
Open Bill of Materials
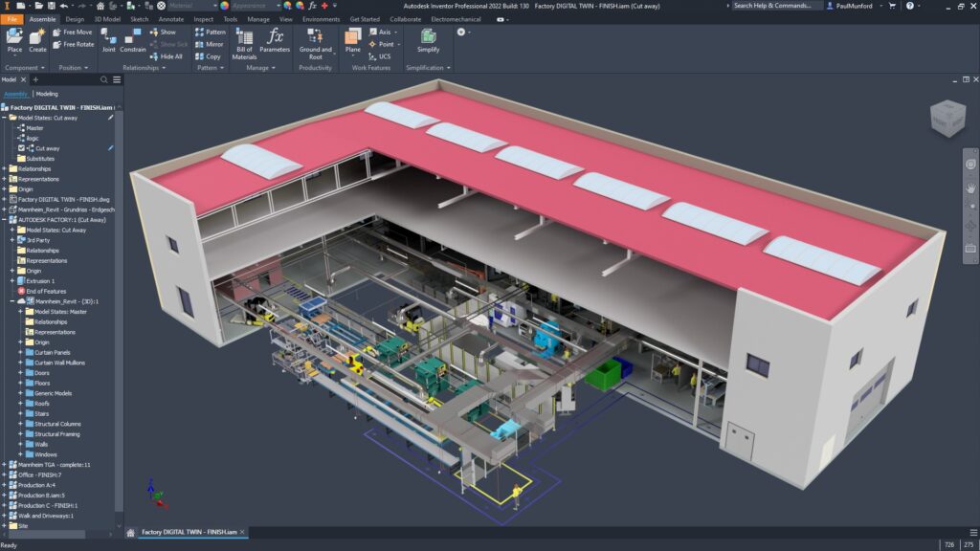[x=244, y=43]
